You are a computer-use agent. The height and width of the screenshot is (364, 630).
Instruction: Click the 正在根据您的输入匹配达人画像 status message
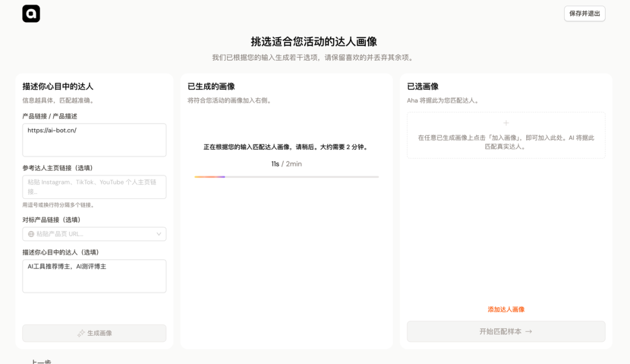click(x=286, y=147)
